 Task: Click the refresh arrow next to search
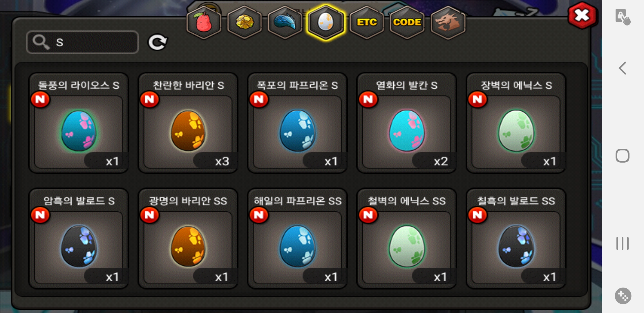[x=158, y=43]
